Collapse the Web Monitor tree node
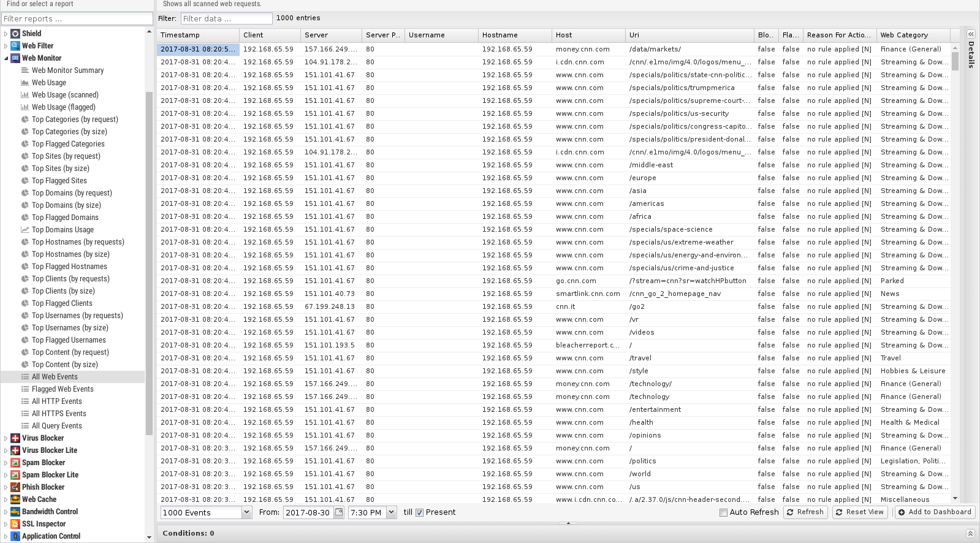The image size is (980, 543). (x=6, y=58)
